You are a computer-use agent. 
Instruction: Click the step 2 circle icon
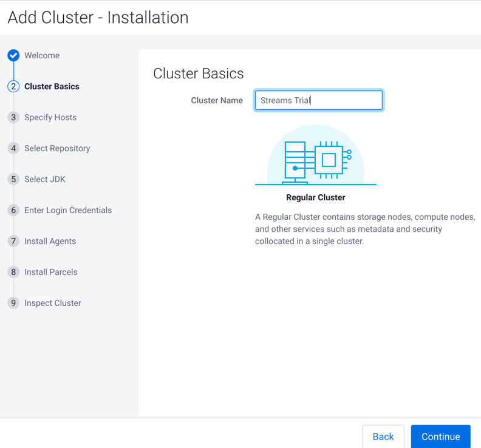[x=13, y=86]
